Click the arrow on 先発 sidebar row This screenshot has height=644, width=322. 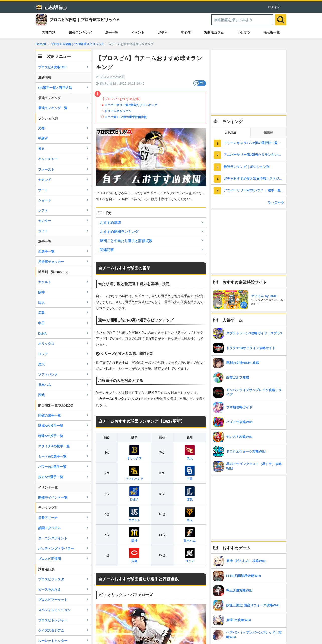87,128
